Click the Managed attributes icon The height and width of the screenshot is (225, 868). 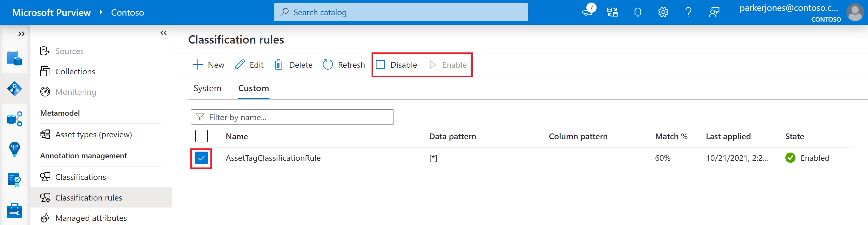[45, 218]
